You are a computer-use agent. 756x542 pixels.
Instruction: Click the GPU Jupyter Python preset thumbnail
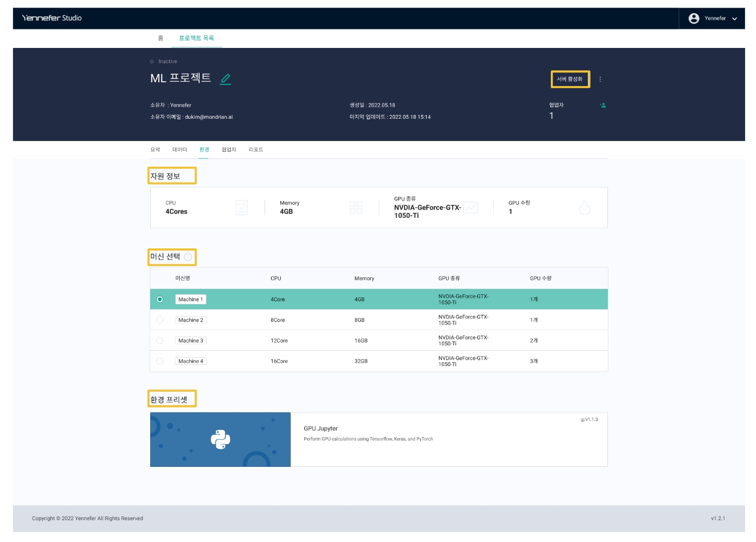click(220, 439)
